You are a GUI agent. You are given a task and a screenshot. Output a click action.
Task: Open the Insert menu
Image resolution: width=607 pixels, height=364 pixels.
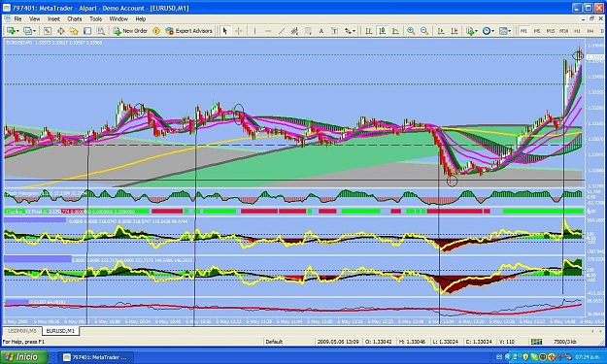coord(53,19)
